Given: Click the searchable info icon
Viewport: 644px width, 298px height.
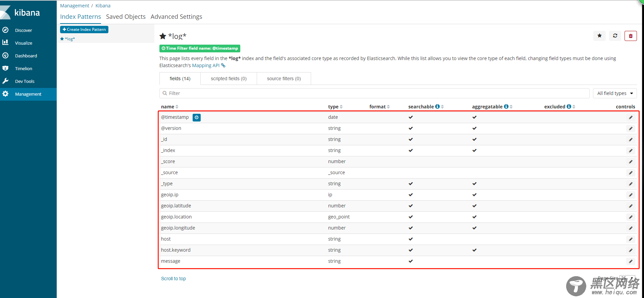Looking at the screenshot, I should click(x=437, y=106).
